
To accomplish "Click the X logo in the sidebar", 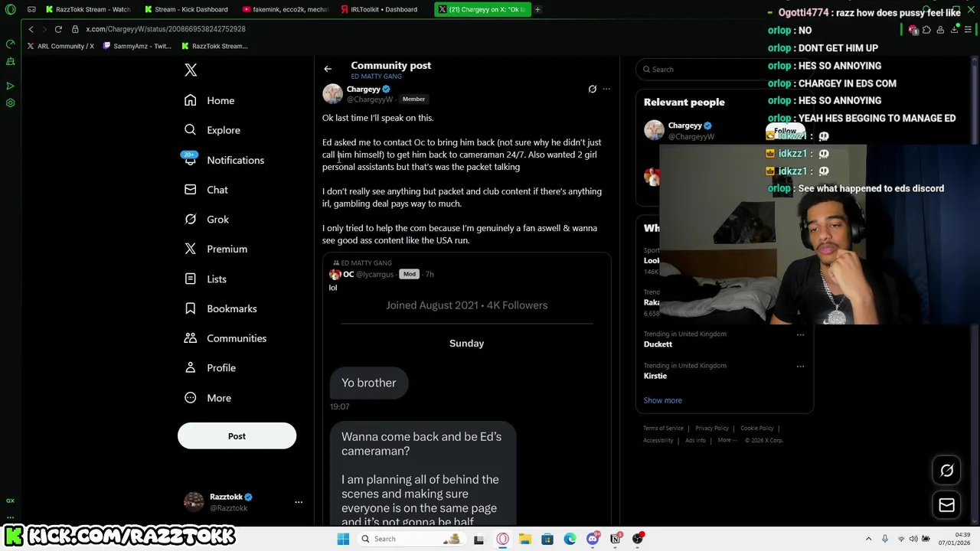I will (191, 70).
